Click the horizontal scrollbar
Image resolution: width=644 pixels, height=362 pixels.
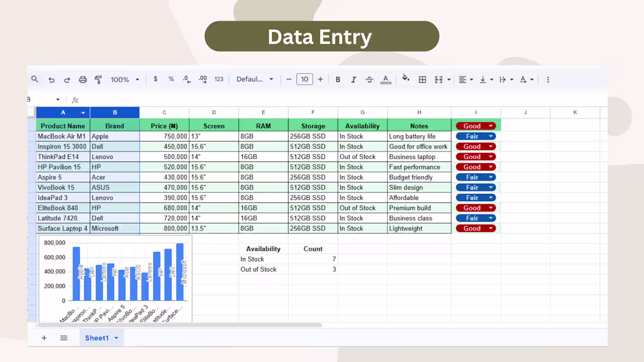point(180,325)
